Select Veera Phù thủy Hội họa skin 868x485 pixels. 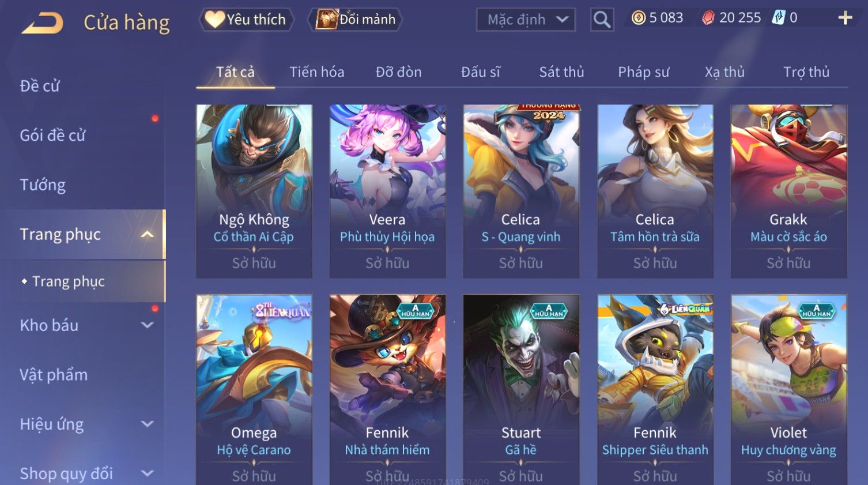[387, 191]
